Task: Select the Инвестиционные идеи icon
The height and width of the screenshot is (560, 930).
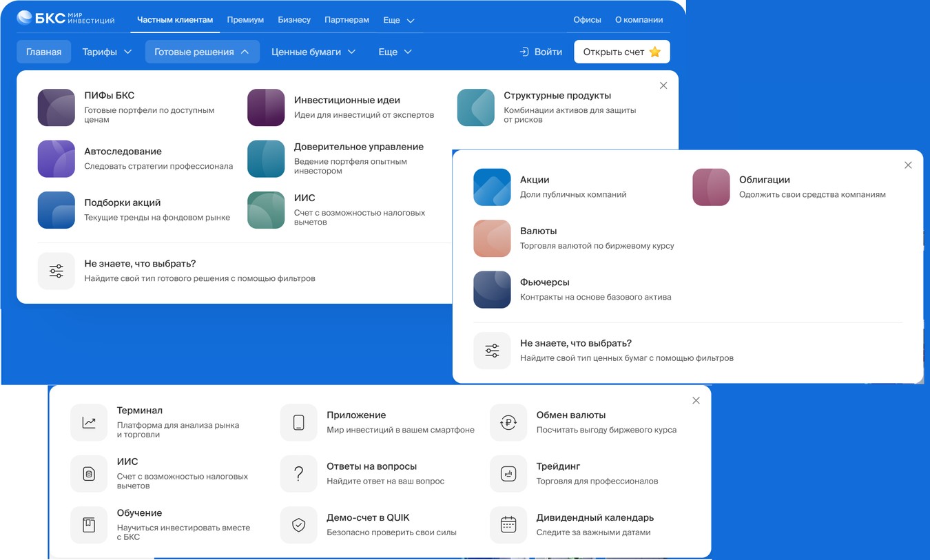Action: [x=266, y=107]
